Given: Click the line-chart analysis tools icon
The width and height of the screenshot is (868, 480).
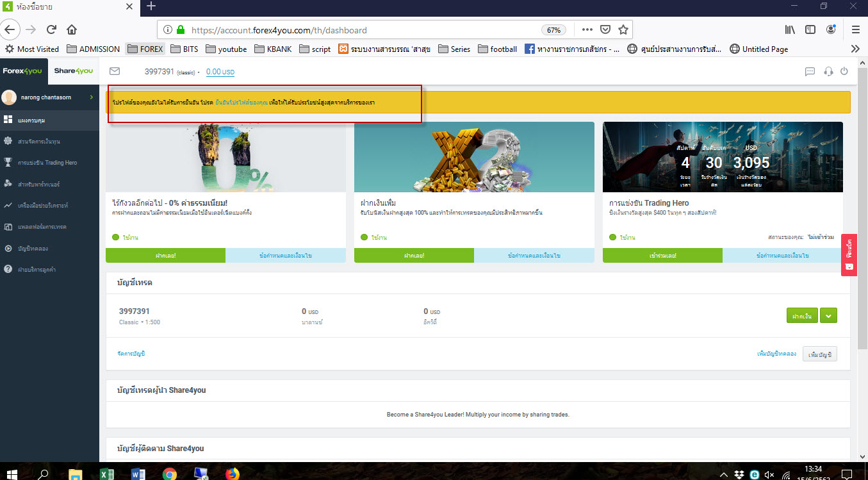Looking at the screenshot, I should coord(8,206).
